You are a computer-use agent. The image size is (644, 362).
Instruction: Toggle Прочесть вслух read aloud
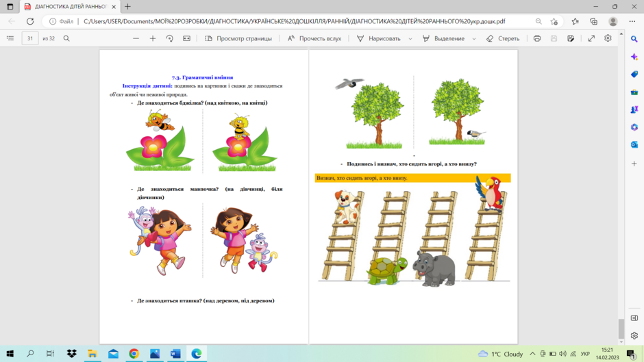click(314, 38)
